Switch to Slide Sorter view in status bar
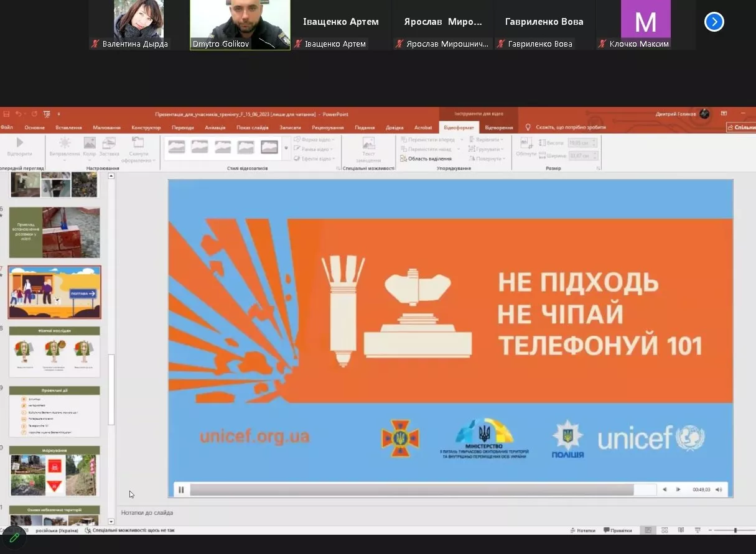This screenshot has height=554, width=756. [665, 530]
